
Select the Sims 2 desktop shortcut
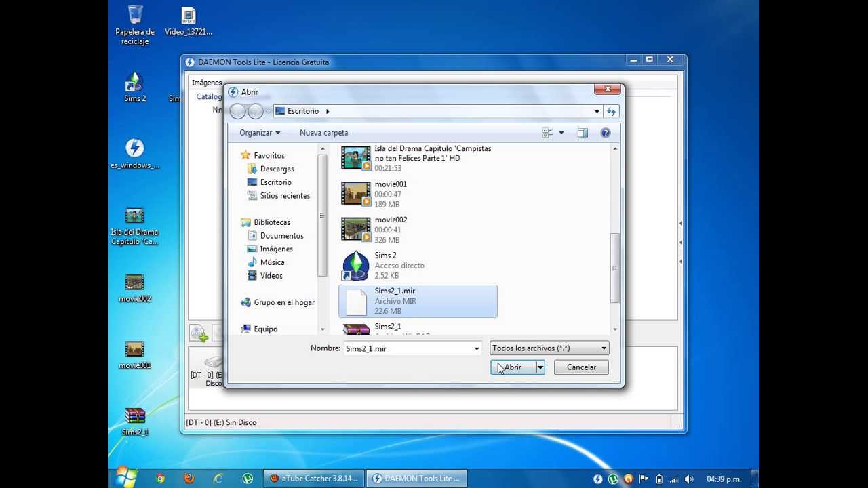pos(135,87)
